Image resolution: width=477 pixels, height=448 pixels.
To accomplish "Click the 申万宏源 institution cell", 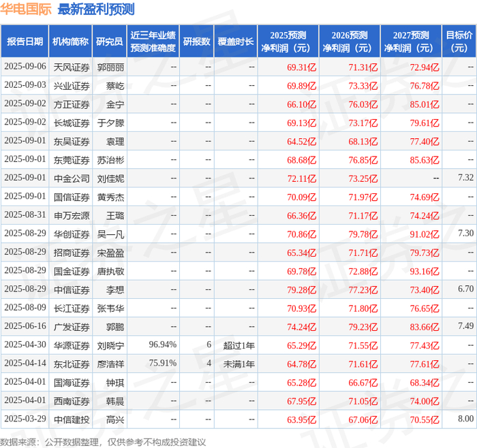I will 72,216.
